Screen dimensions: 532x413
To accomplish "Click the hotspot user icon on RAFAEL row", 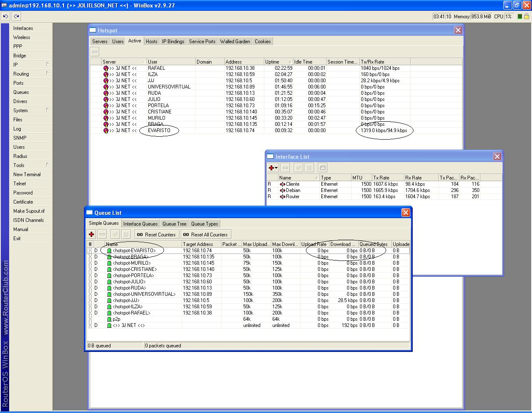I will [106, 68].
